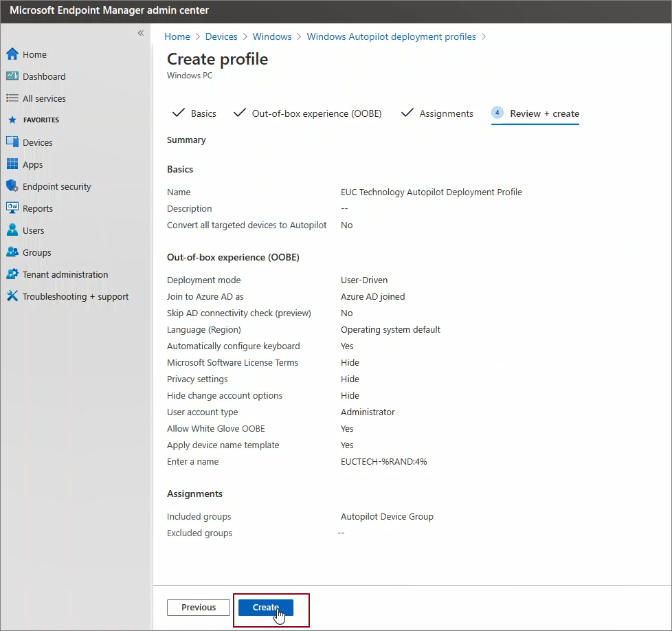Click the User-Driven deployment mode value
This screenshot has width=672, height=631.
pyautogui.click(x=364, y=280)
